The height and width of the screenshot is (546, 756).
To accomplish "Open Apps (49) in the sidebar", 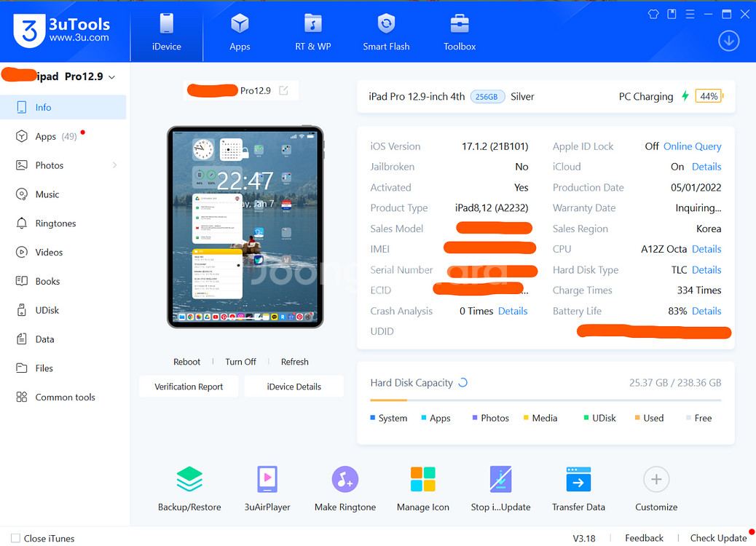I will 63,136.
